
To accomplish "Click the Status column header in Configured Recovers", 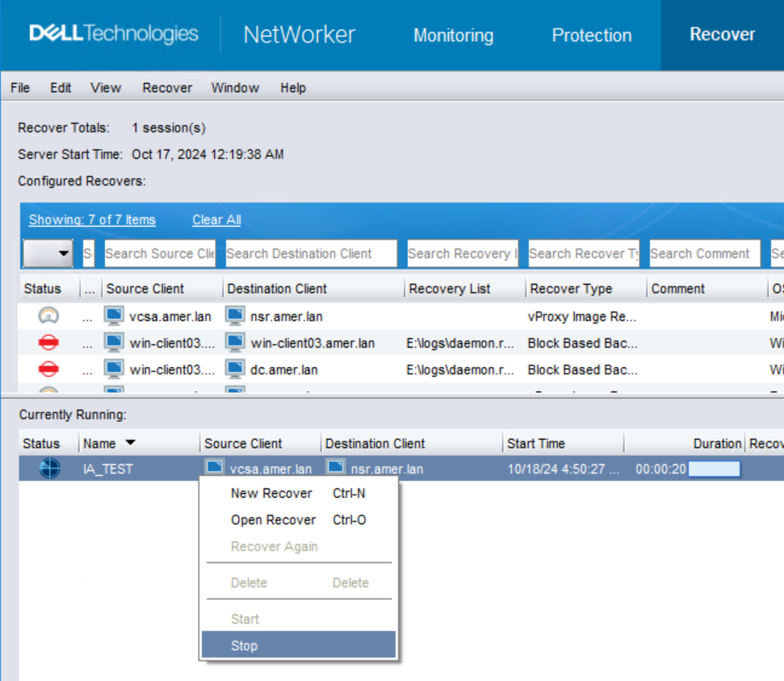I will pos(49,288).
